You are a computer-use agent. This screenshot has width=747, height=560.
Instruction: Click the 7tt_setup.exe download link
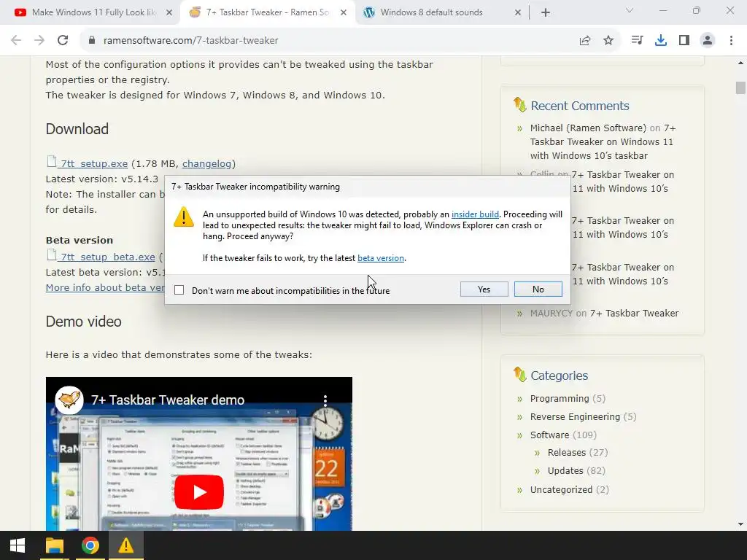click(x=94, y=163)
